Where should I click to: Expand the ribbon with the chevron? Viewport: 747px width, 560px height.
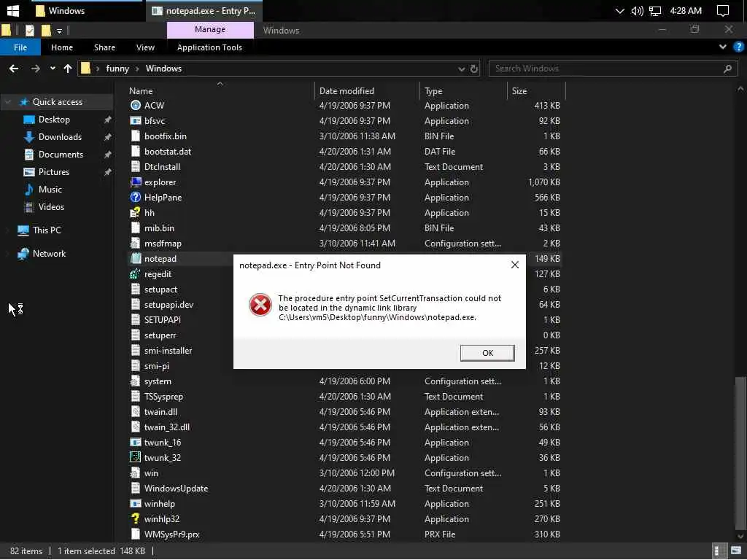coord(723,47)
